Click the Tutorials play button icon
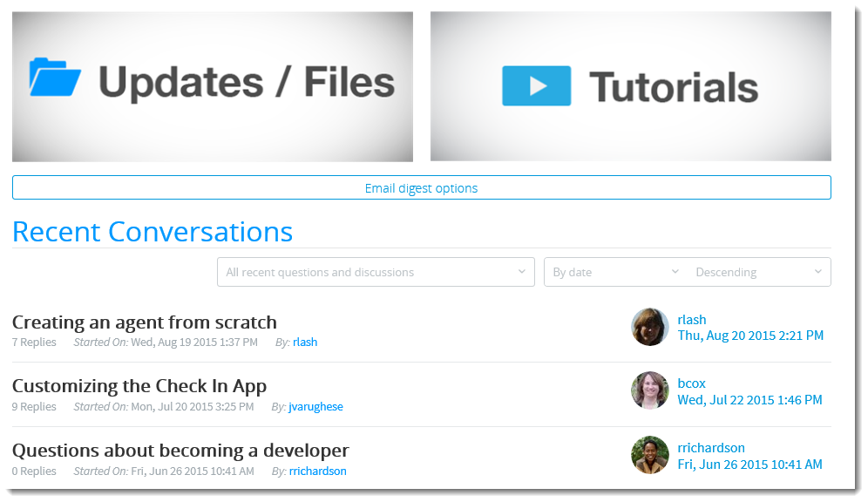 pyautogui.click(x=536, y=85)
